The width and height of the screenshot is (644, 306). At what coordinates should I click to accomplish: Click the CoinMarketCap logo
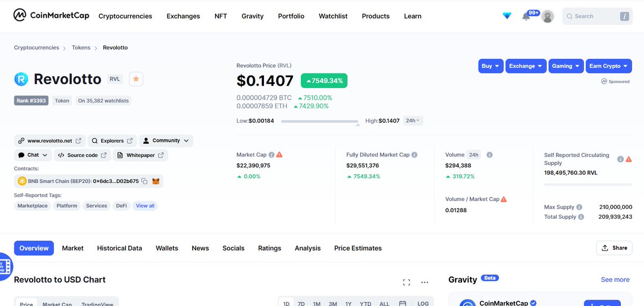coord(52,16)
